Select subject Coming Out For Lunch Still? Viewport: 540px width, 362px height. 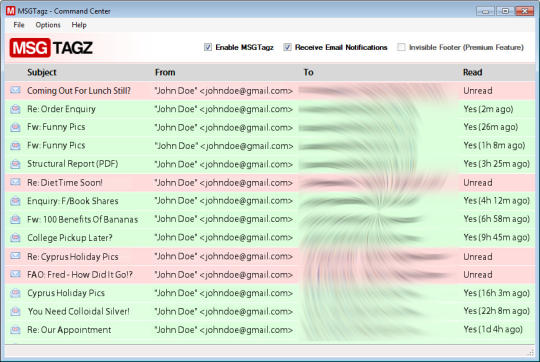[79, 91]
